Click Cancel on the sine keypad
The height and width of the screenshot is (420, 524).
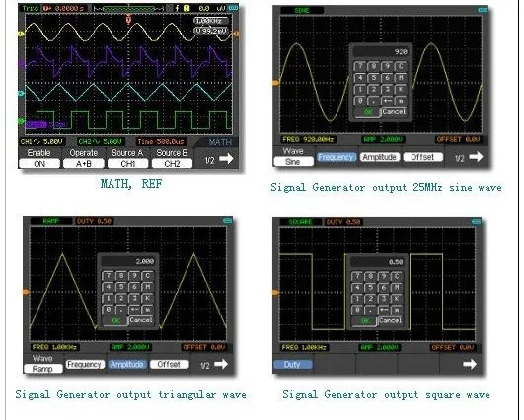pos(394,111)
